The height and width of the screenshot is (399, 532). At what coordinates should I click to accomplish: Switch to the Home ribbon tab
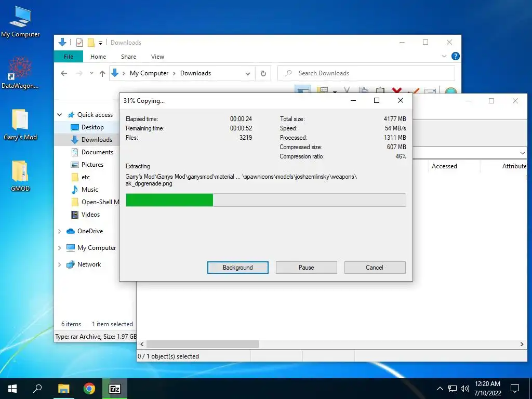98,57
